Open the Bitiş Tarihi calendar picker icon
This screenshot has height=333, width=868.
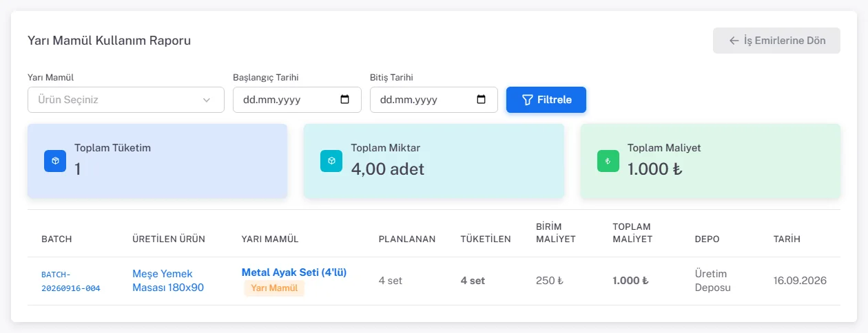tap(482, 100)
